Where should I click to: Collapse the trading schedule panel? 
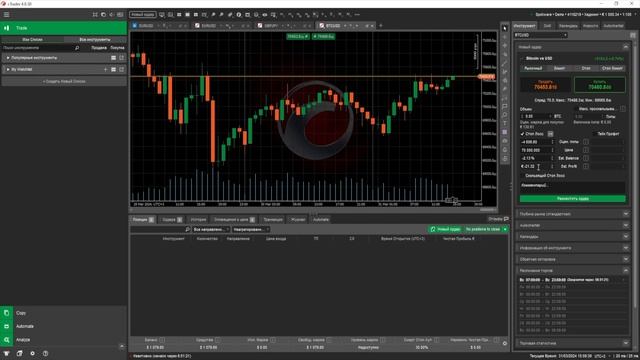point(626,271)
